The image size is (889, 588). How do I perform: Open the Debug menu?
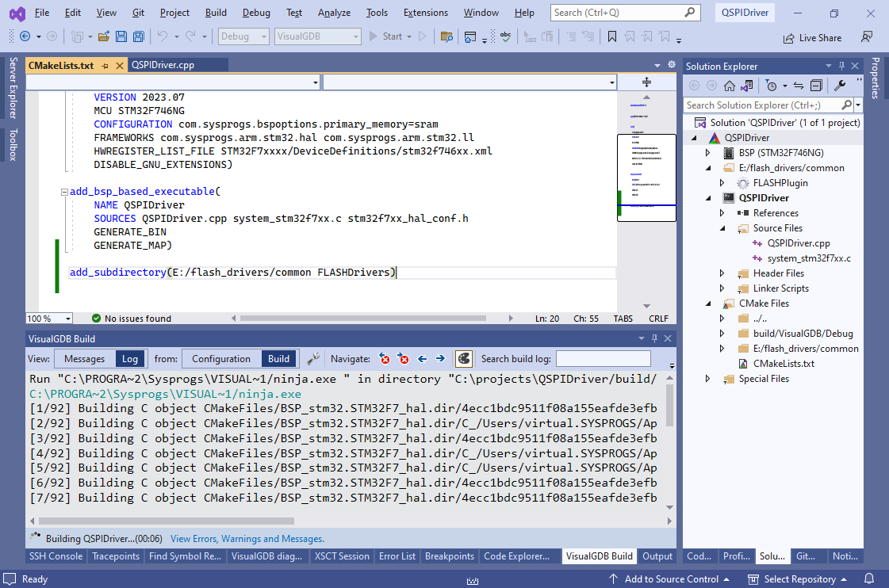click(256, 13)
